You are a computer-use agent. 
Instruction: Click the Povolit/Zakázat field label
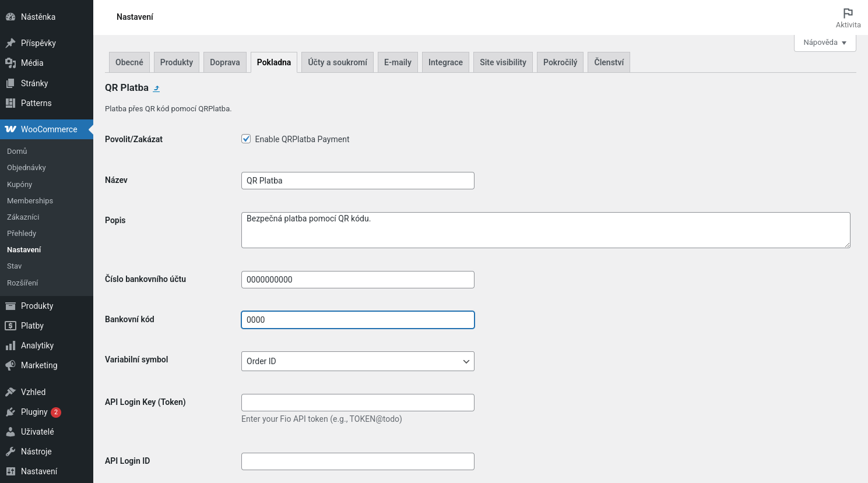point(133,139)
